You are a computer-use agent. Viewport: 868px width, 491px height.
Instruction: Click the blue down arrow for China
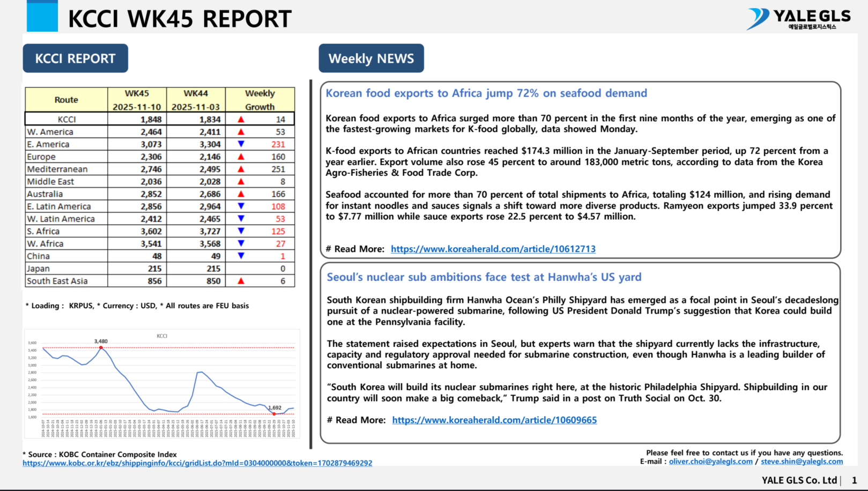241,256
